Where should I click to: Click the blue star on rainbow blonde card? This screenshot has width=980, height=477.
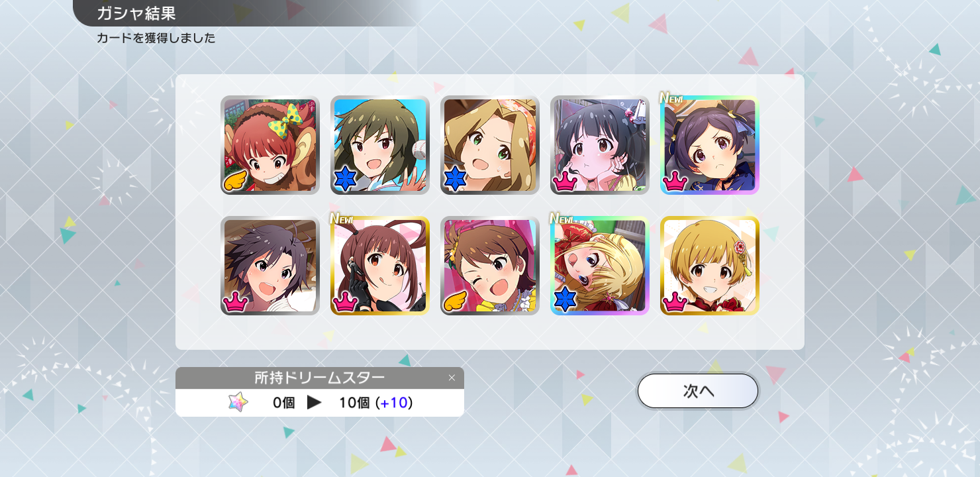[565, 300]
